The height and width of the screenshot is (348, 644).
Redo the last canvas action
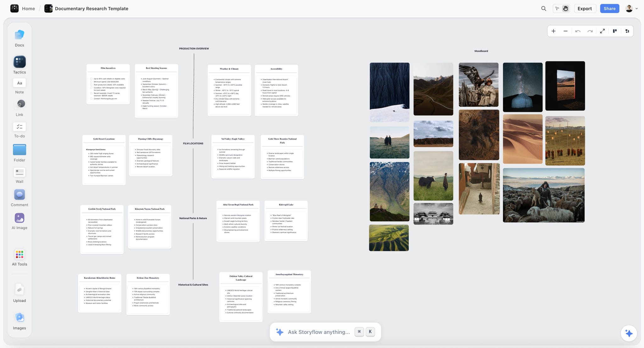(590, 31)
